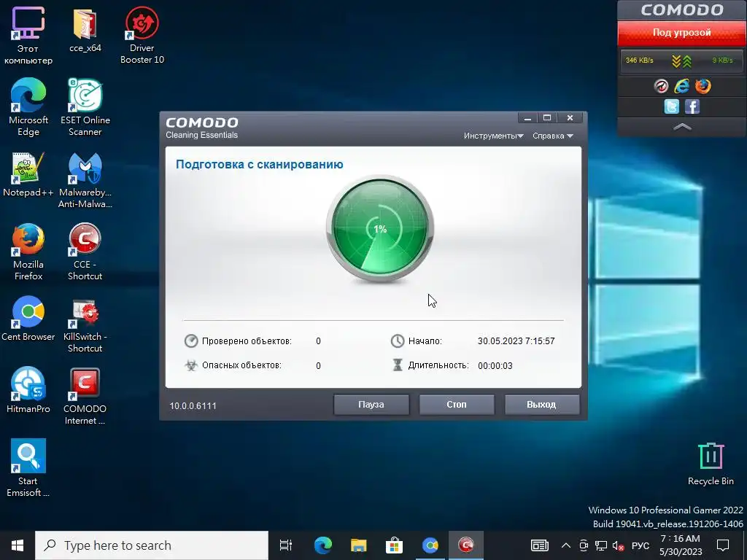This screenshot has height=560, width=747.
Task: Select the Comodo Cleaning Essentials taskbar button
Action: click(465, 545)
